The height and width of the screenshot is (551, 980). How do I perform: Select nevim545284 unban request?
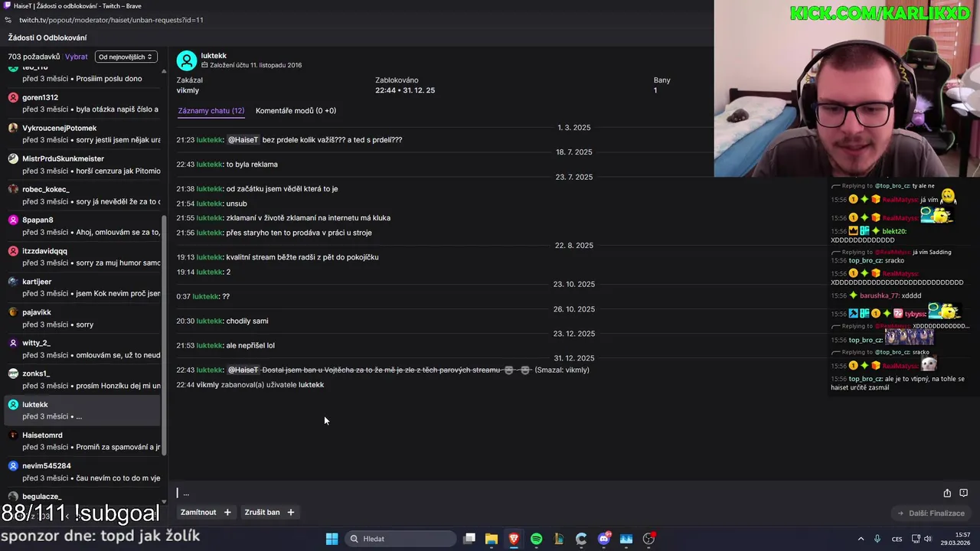83,471
